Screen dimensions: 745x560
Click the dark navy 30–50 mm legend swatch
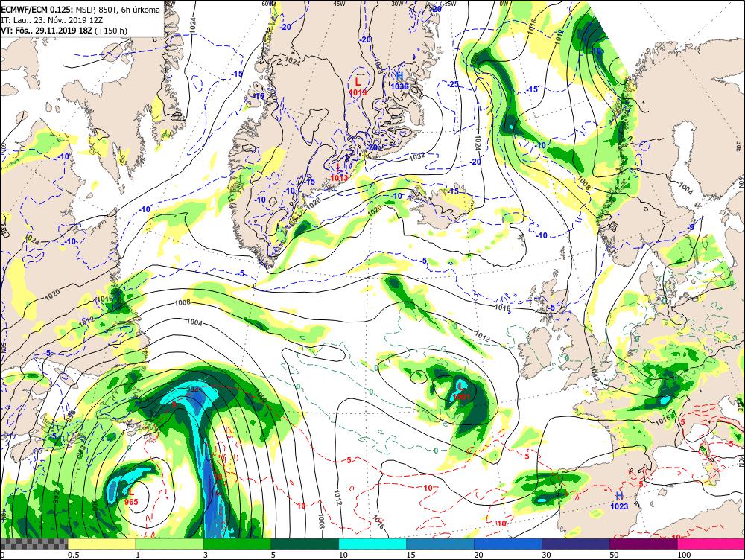(x=575, y=544)
